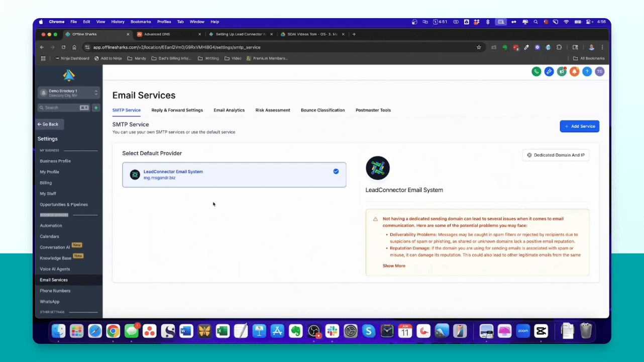Screen dimensions: 644x362
Task: Open a new Chrome tab
Action: [x=354, y=34]
